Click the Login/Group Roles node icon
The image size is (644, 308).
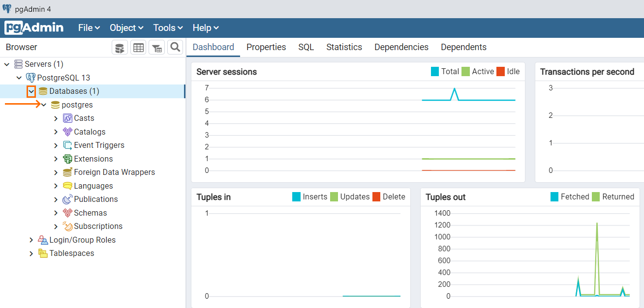[43, 240]
